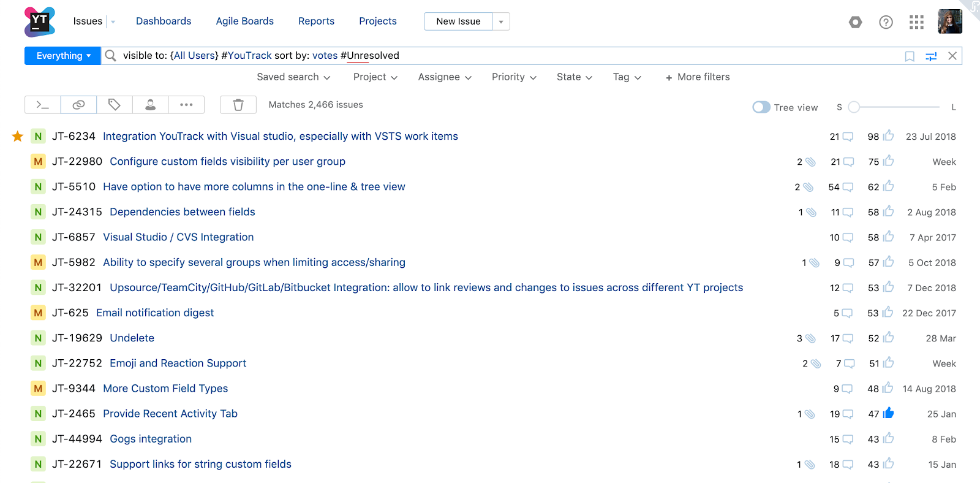Expand the Priority filter
The width and height of the screenshot is (980, 483).
514,77
